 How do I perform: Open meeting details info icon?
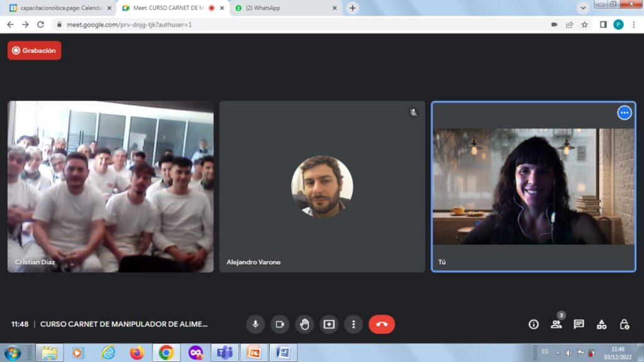(x=533, y=324)
